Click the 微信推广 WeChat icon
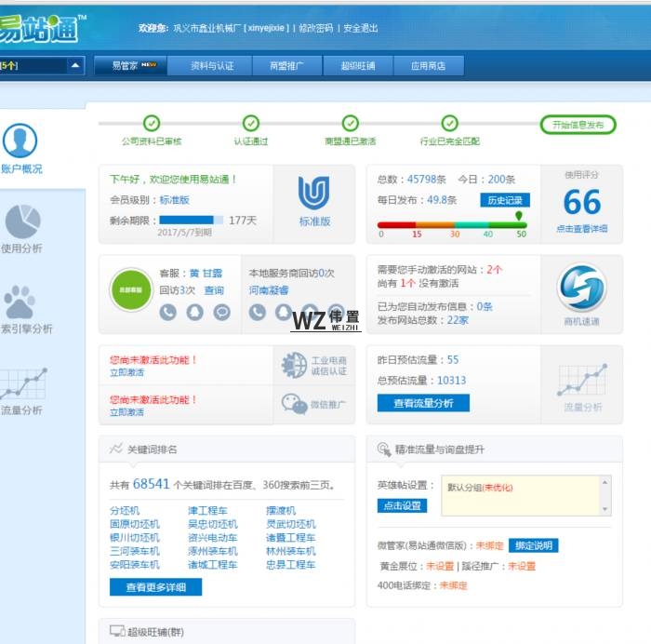This screenshot has height=644, width=651. coord(295,404)
